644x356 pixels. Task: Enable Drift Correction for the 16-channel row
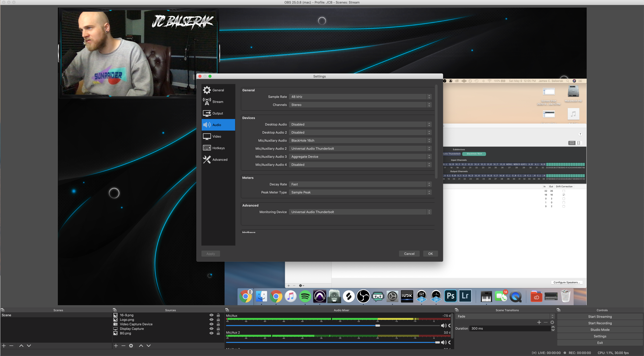[x=564, y=194]
